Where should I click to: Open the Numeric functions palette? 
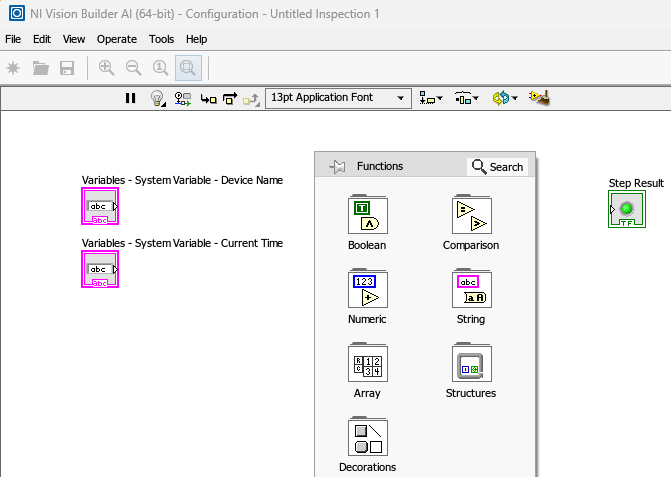point(368,288)
